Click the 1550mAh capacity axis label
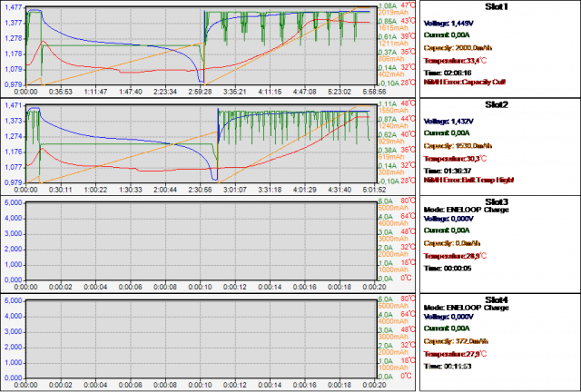581x392 pixels. tap(393, 111)
